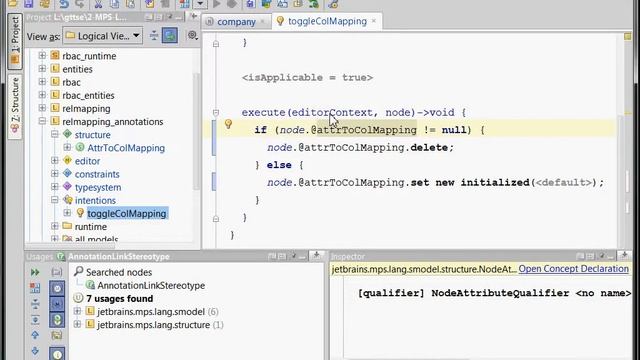Toggle Autoscroll from Source in Project panel
The height and width of the screenshot is (360, 640).
tap(169, 36)
